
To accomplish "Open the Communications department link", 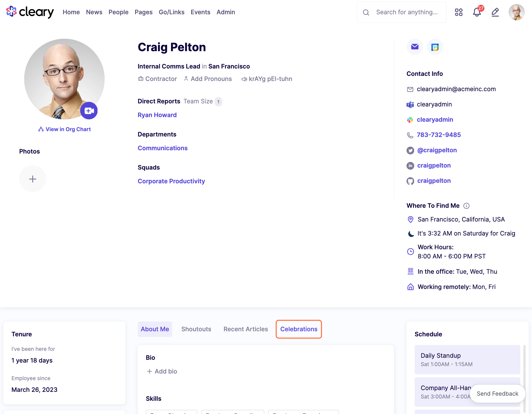I will coord(163,148).
